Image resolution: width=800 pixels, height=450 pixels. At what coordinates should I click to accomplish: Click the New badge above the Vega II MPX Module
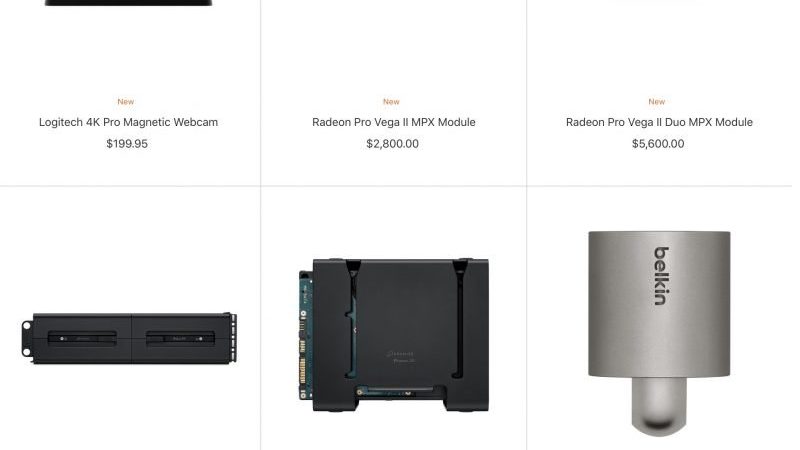391,102
